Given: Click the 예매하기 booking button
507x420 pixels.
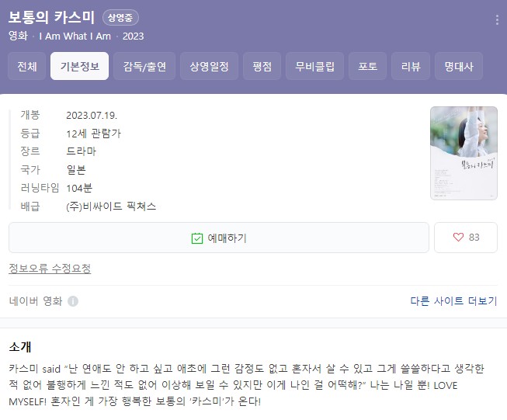Looking at the screenshot, I should point(219,238).
